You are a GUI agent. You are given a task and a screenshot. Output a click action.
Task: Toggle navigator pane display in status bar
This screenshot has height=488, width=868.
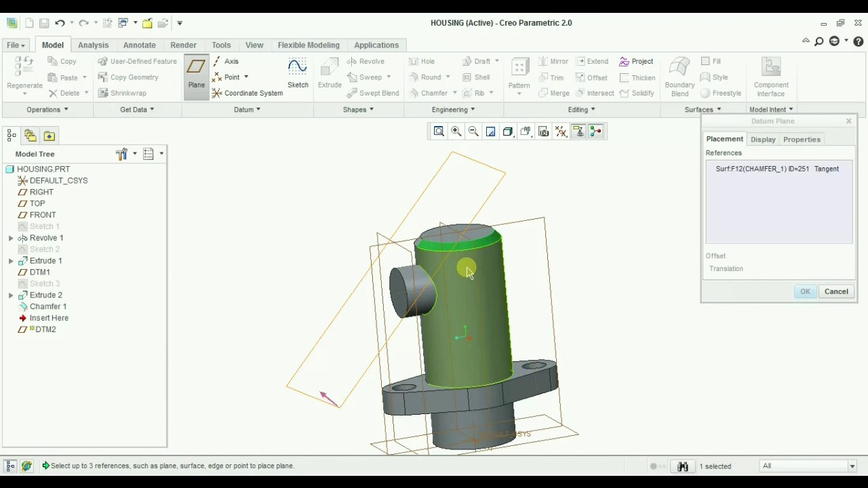(x=10, y=466)
